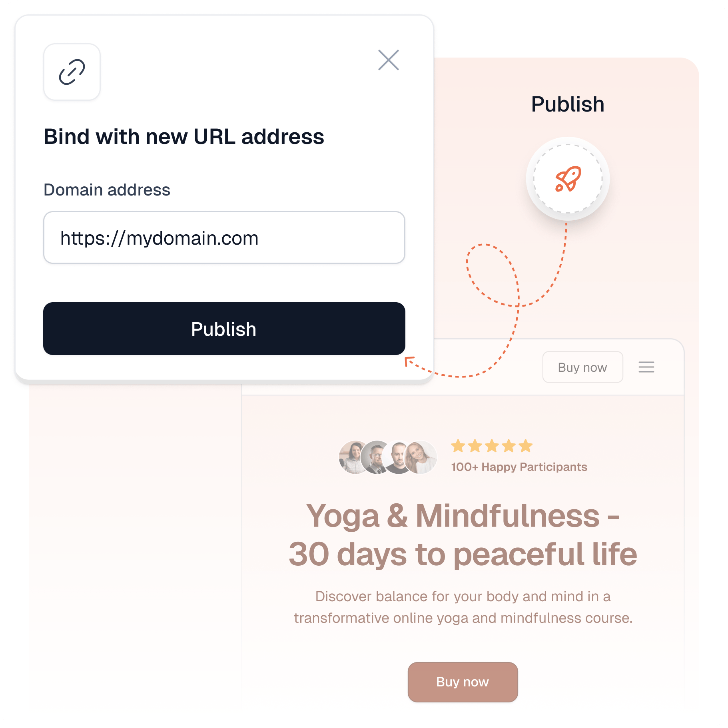Image resolution: width=728 pixels, height=728 pixels.
Task: Click the fourth blonde participant avatar
Action: 421,457
